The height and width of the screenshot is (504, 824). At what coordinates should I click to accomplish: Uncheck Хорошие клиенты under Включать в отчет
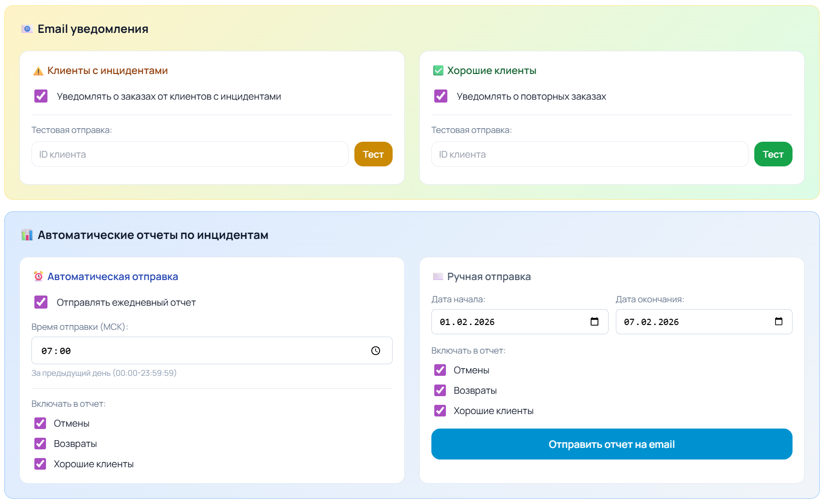[x=40, y=463]
